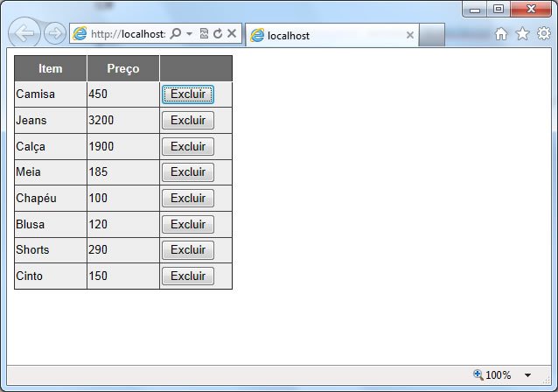Viewport: 558px width, 392px height.
Task: Click the price value 3200
Action: (101, 121)
